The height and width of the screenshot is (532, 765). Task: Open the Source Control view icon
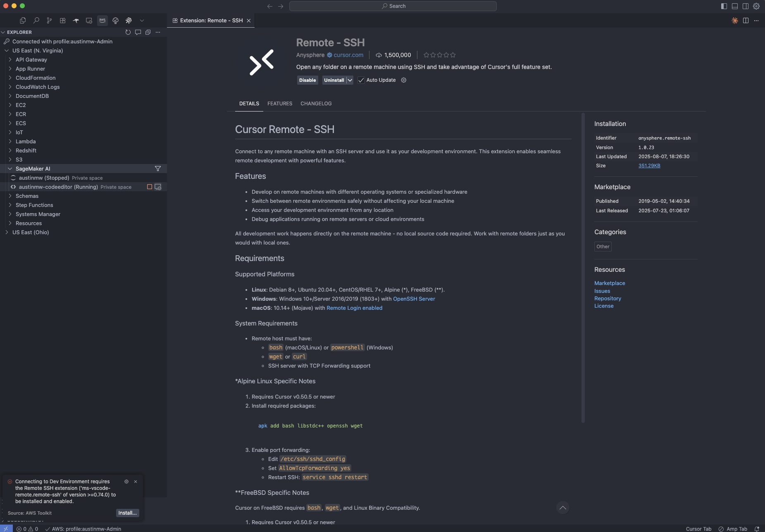[x=50, y=20]
